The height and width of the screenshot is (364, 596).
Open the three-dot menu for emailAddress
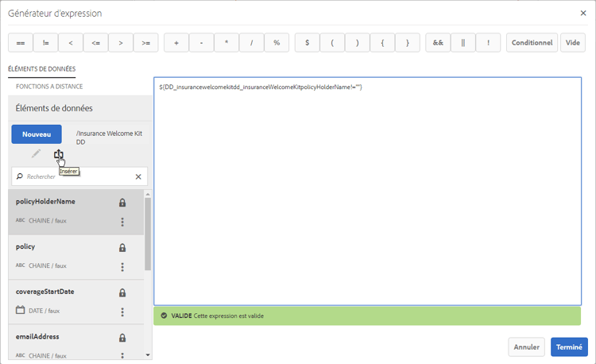(x=122, y=355)
